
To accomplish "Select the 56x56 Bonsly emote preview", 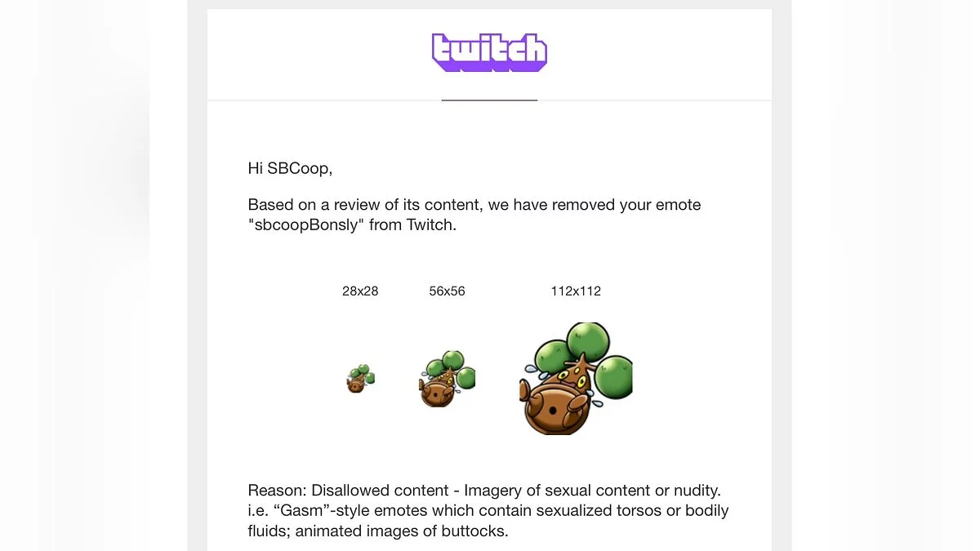I will [x=447, y=379].
